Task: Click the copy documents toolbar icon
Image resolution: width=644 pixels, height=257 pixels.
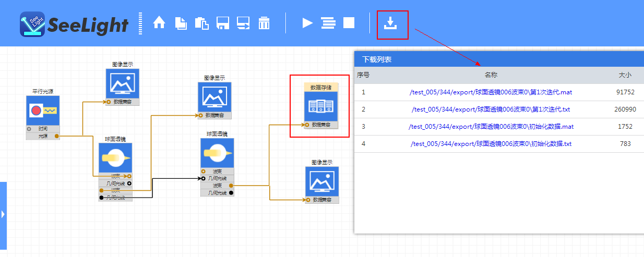Action: (181, 23)
